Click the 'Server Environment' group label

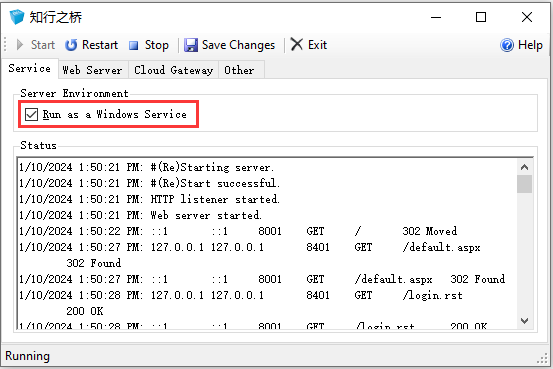point(74,93)
